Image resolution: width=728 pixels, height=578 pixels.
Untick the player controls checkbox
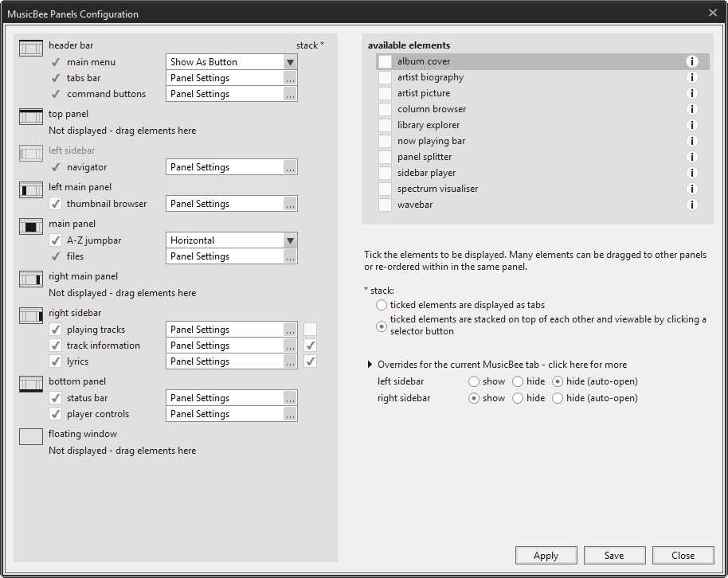pyautogui.click(x=56, y=414)
